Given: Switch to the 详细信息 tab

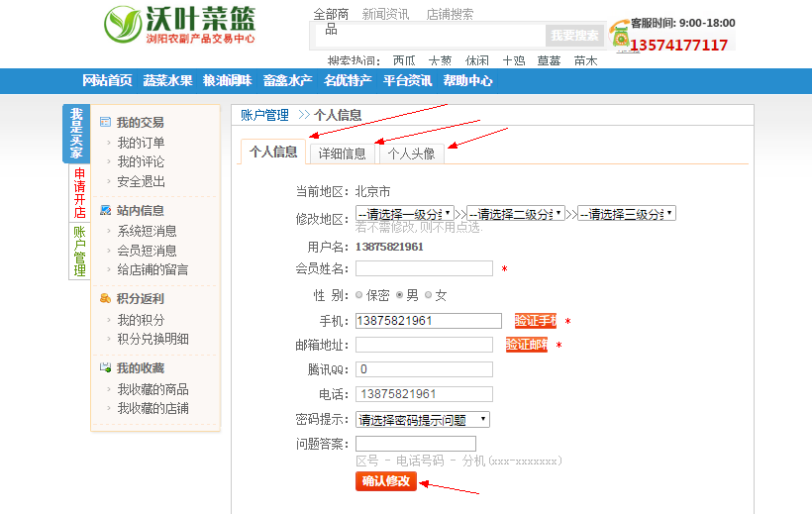Looking at the screenshot, I should pyautogui.click(x=342, y=154).
